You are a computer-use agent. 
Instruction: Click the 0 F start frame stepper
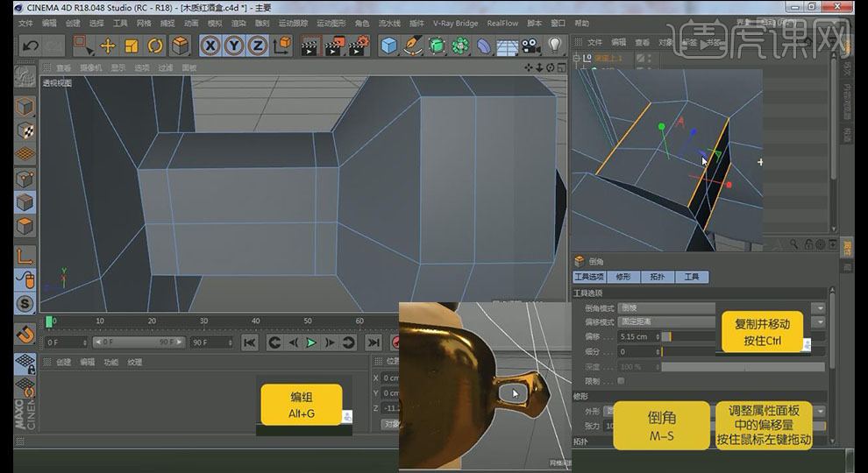coord(84,342)
